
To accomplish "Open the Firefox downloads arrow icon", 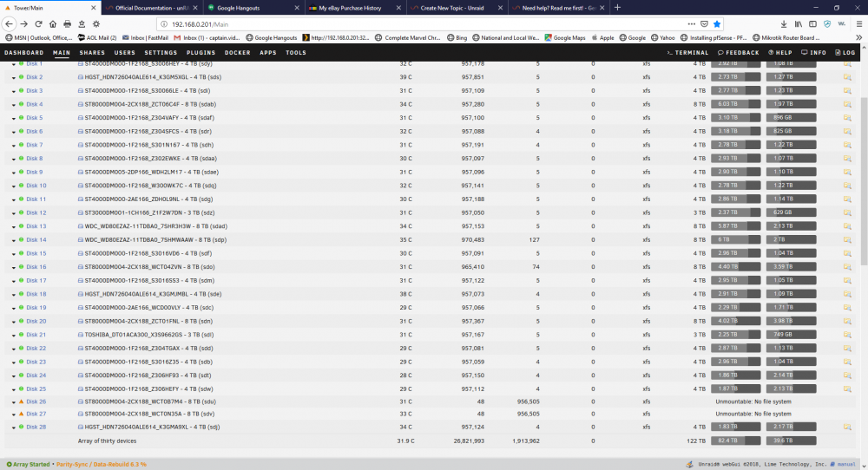I will click(784, 24).
